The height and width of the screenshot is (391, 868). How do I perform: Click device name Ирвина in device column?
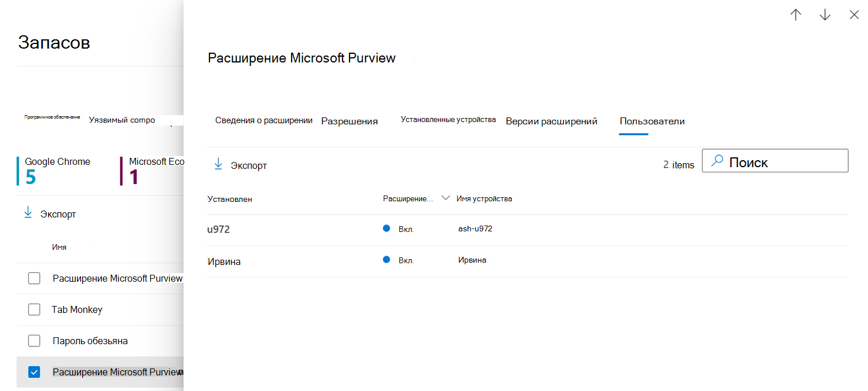pos(472,260)
